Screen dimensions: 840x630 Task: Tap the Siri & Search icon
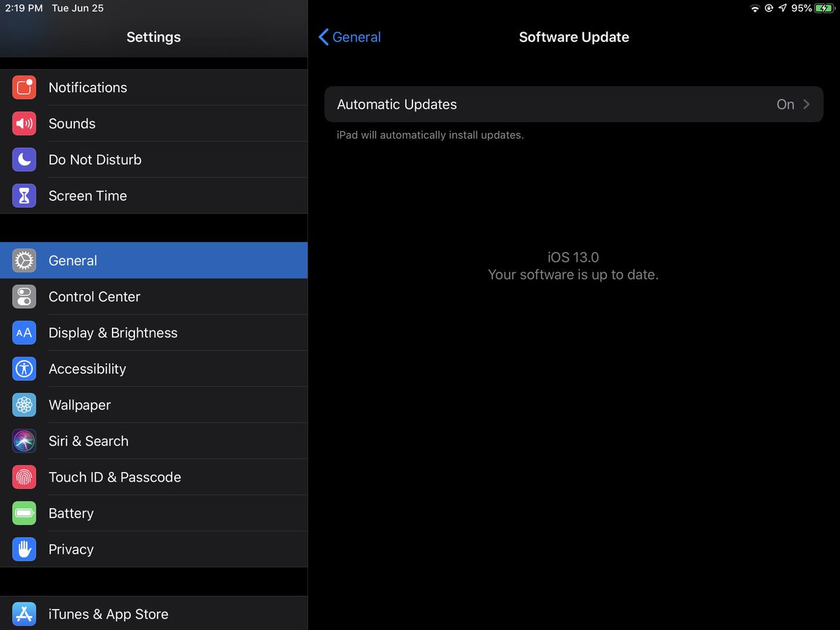point(24,441)
